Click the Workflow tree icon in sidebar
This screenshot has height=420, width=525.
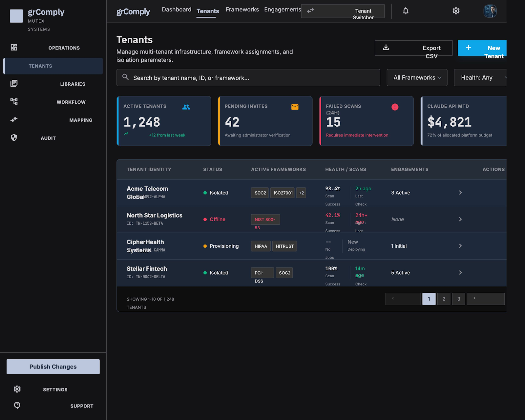point(14,102)
